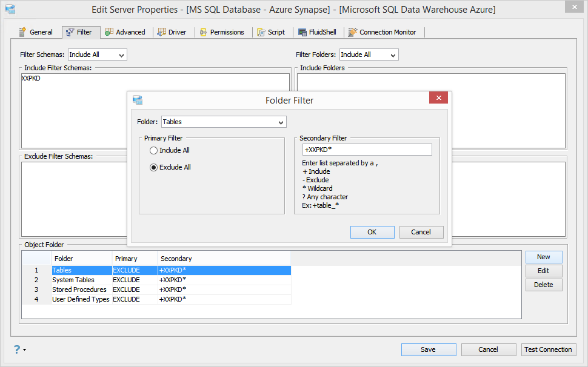Click the General tab icon
This screenshot has height=367, width=588.
click(x=22, y=32)
